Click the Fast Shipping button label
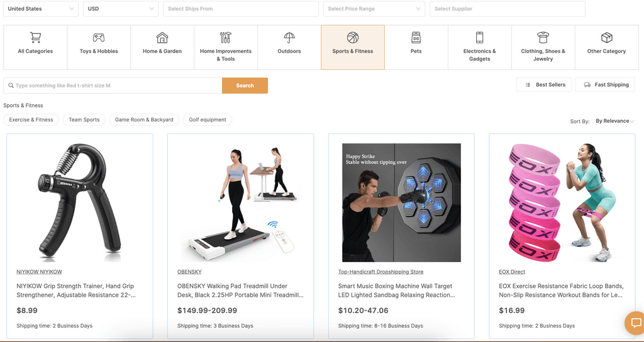 coord(611,85)
